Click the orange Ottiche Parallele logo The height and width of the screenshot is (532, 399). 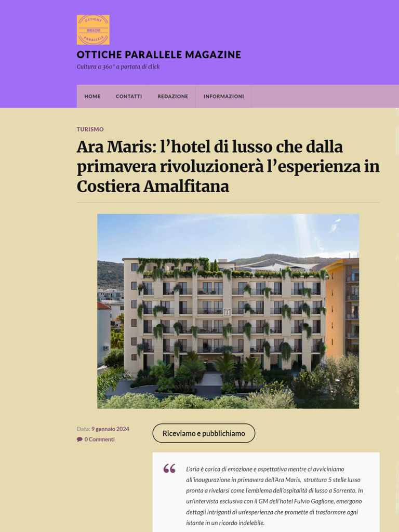click(93, 30)
